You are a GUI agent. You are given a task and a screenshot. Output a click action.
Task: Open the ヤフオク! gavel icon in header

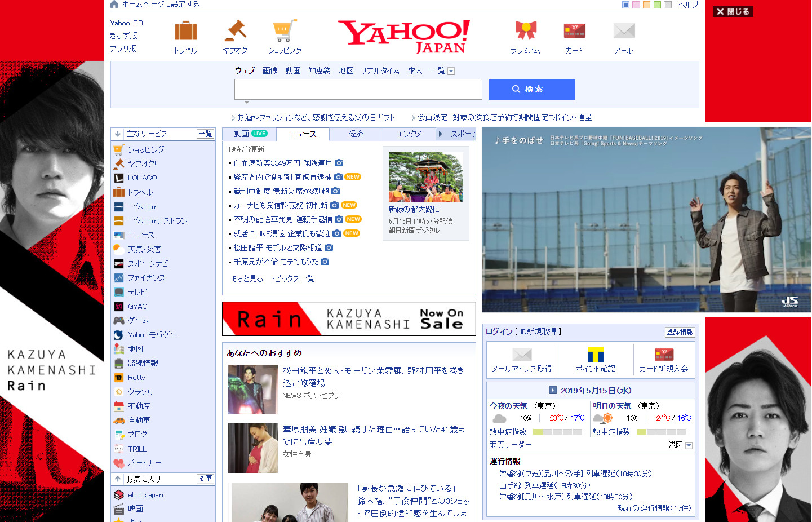point(236,30)
